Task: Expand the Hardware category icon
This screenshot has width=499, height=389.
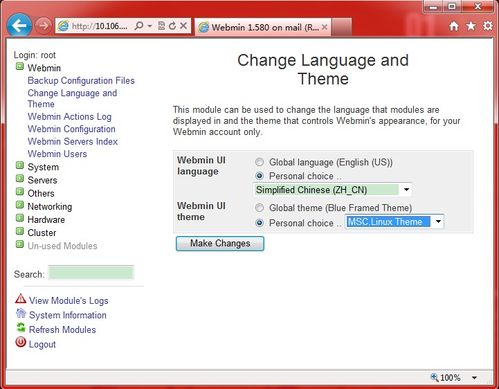Action: [x=20, y=218]
